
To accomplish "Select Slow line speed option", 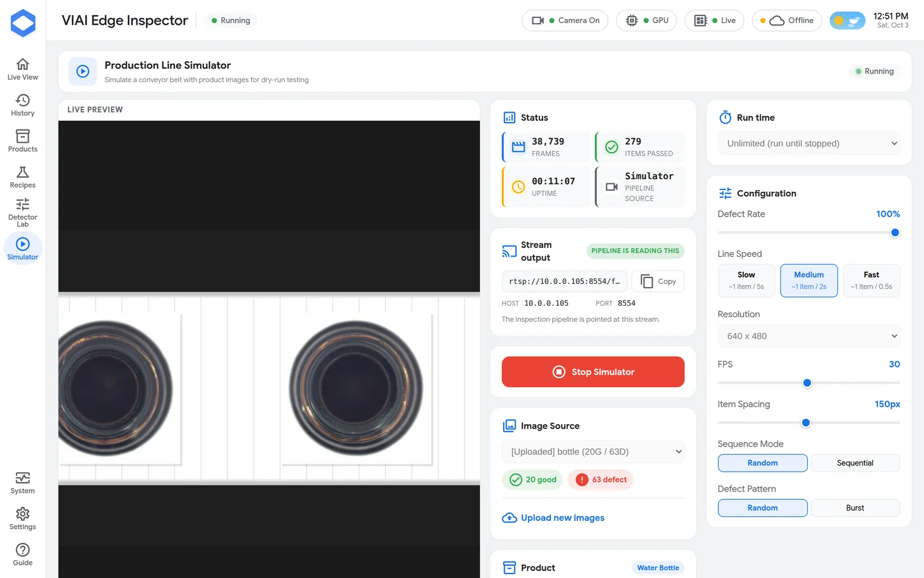I will (x=746, y=280).
